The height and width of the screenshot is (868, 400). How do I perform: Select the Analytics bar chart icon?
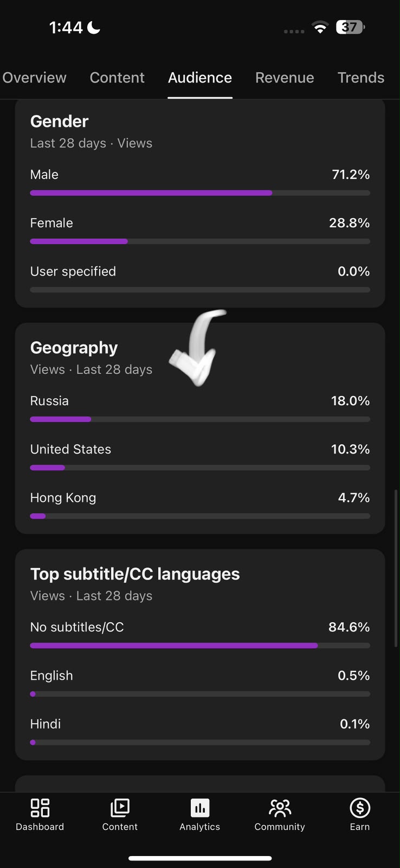[200, 808]
